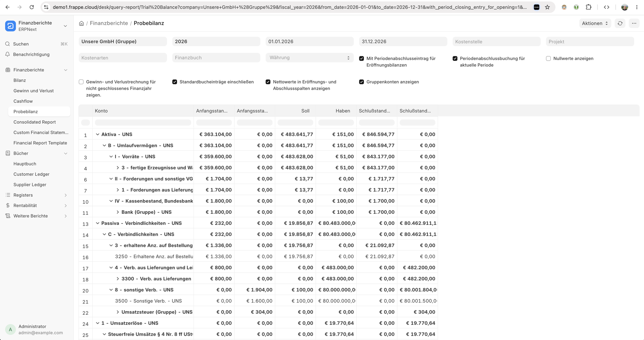
Task: Enable Gewinn- und Verlustrechnung für nicht geschlossenes Finanzjahr checkbox
Action: click(x=81, y=82)
